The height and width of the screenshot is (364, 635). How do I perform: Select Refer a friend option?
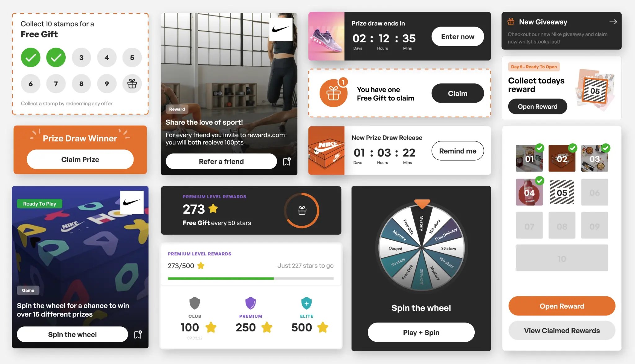[221, 161]
